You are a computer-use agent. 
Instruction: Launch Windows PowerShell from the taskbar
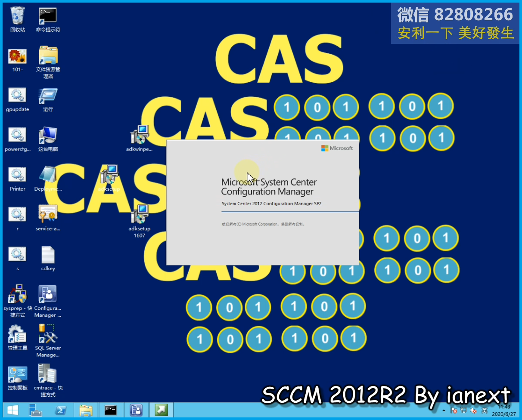[x=61, y=410]
